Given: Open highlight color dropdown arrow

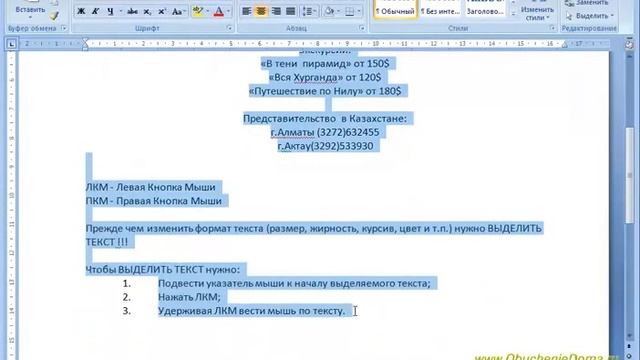Looking at the screenshot, I should point(208,11).
